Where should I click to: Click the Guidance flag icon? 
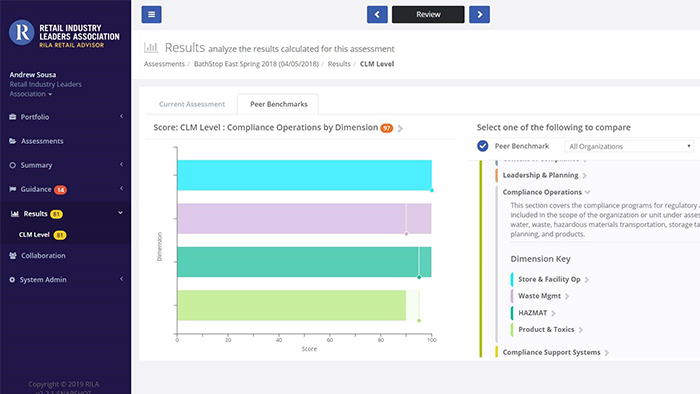click(12, 189)
